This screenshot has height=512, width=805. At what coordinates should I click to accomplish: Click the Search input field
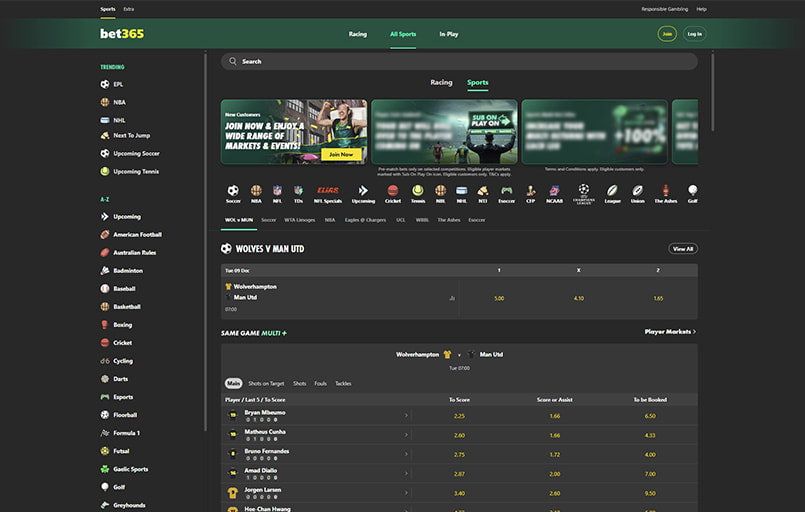tap(459, 61)
